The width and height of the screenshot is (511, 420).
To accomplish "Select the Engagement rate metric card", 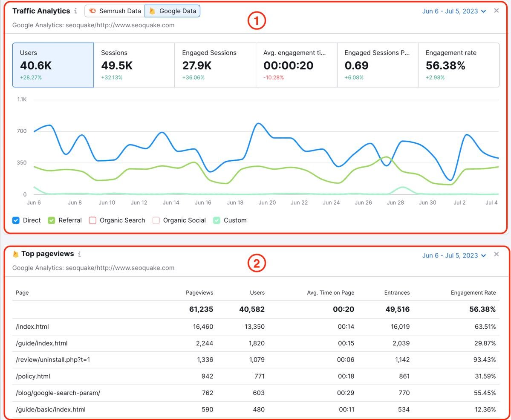I will (459, 65).
